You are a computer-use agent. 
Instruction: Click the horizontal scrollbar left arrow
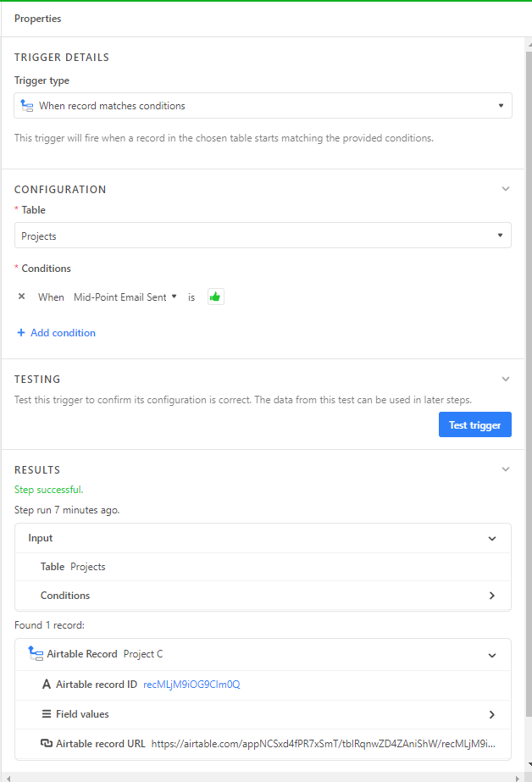point(7,778)
